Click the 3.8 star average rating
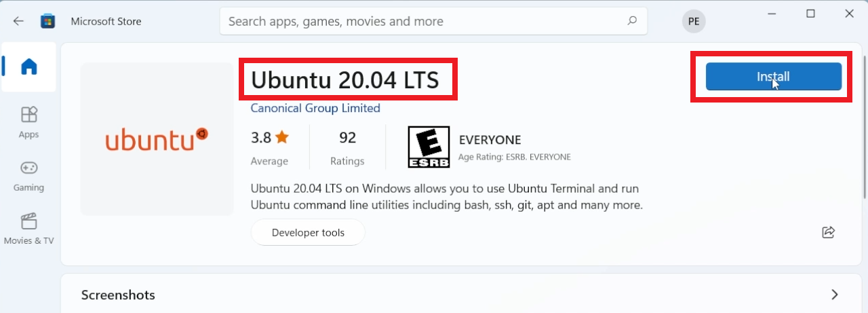This screenshot has width=868, height=313. point(269,139)
